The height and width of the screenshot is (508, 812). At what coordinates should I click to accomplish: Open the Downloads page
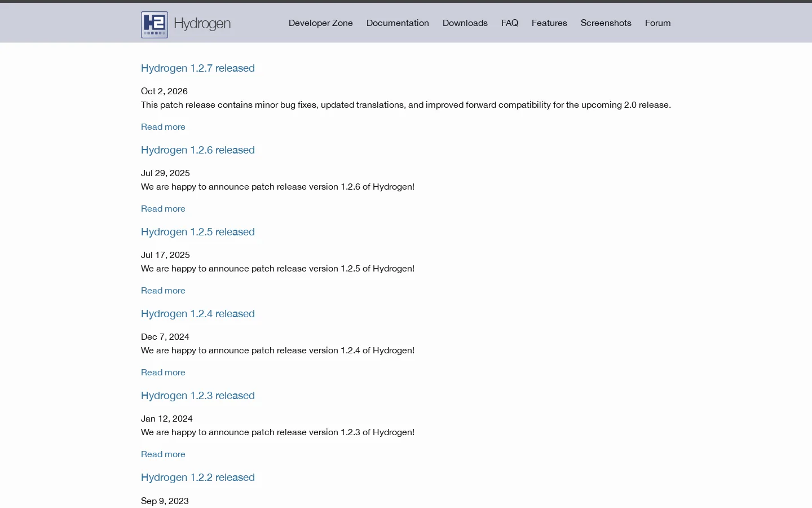[x=465, y=23]
